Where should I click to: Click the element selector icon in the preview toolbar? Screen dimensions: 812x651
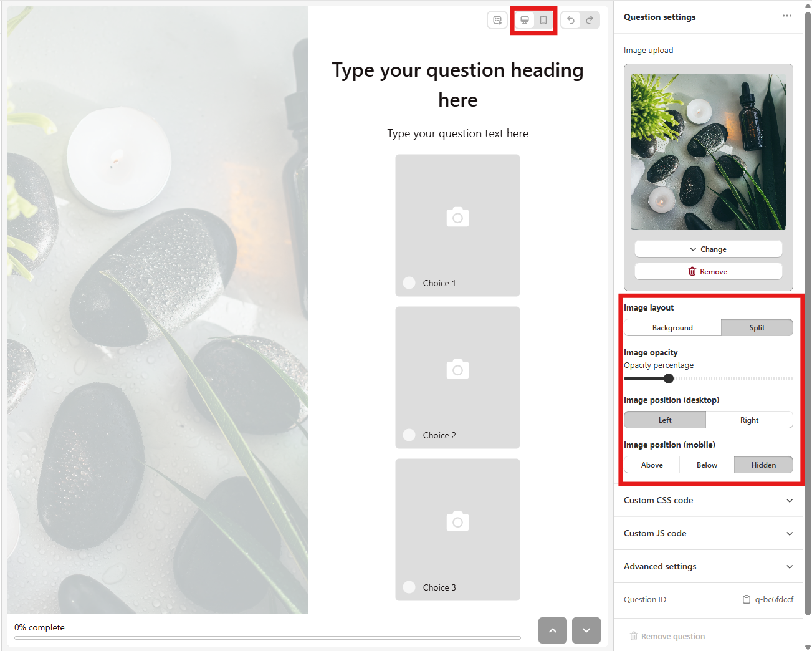point(497,20)
